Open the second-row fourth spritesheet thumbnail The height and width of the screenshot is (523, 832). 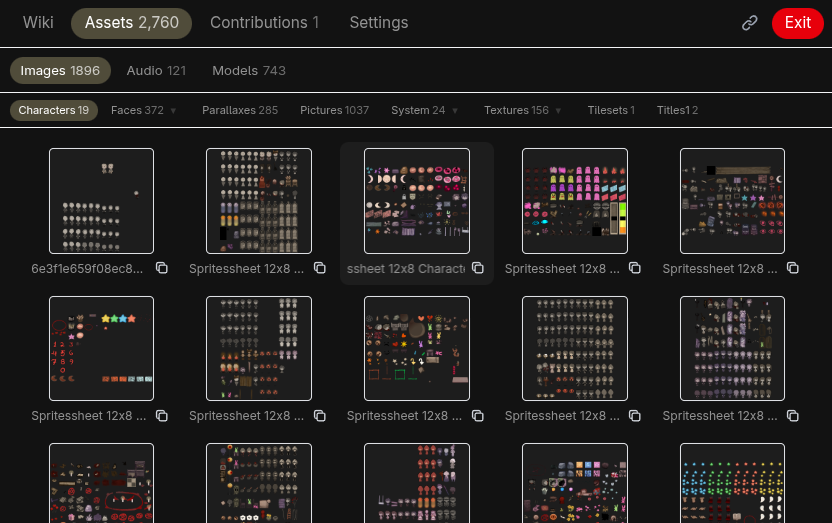575,348
